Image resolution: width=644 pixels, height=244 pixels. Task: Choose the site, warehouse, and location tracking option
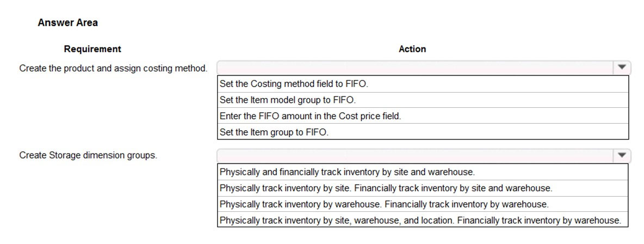point(423,220)
